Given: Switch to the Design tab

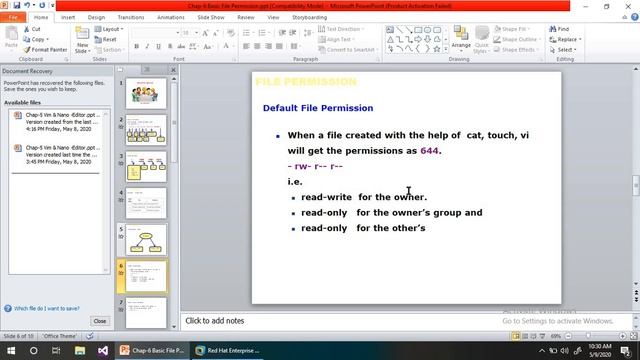Looking at the screenshot, I should 96,18.
